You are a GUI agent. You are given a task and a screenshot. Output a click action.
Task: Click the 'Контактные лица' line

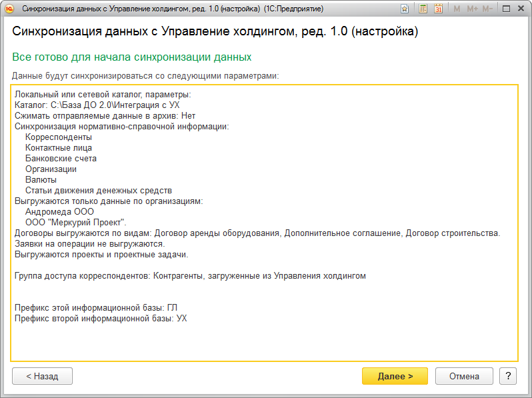click(59, 147)
